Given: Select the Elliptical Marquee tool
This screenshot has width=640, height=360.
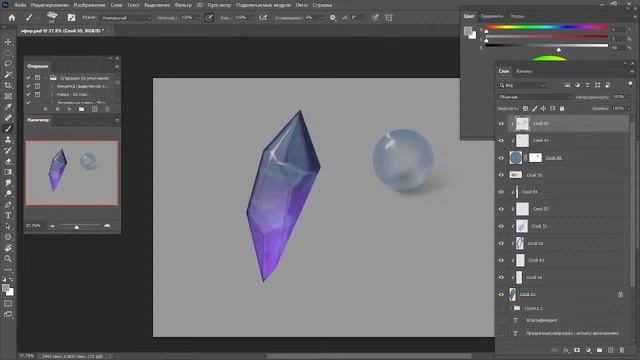Looking at the screenshot, I should pos(8,53).
